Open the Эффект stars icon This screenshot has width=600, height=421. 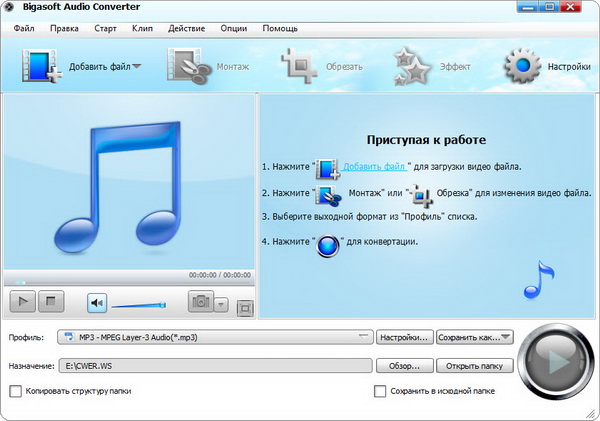[412, 66]
